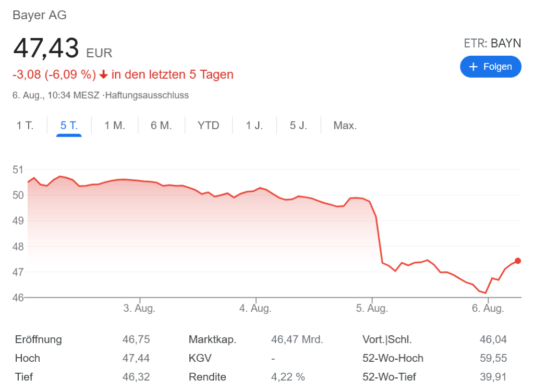Click the Bayer AG company title
Screen dimensions: 534x392
pos(40,15)
